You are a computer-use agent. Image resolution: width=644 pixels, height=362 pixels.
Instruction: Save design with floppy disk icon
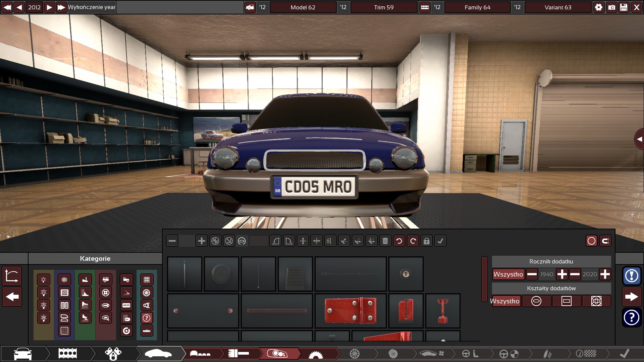click(624, 7)
